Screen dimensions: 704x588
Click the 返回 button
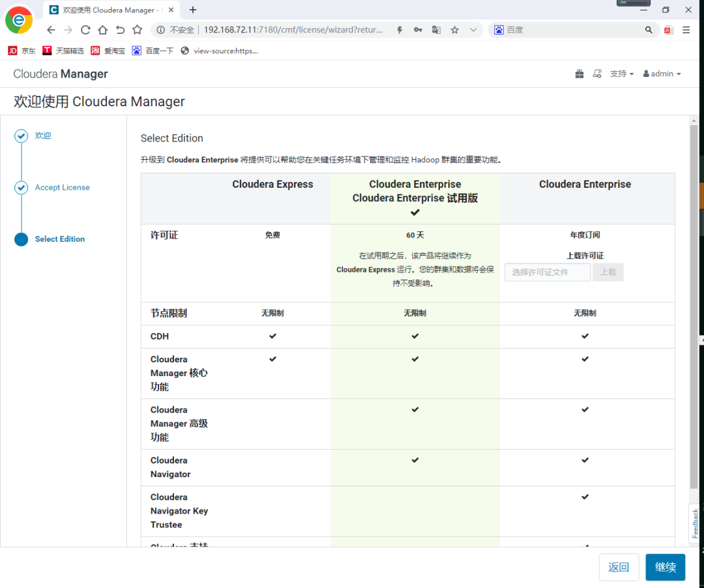pos(619,567)
